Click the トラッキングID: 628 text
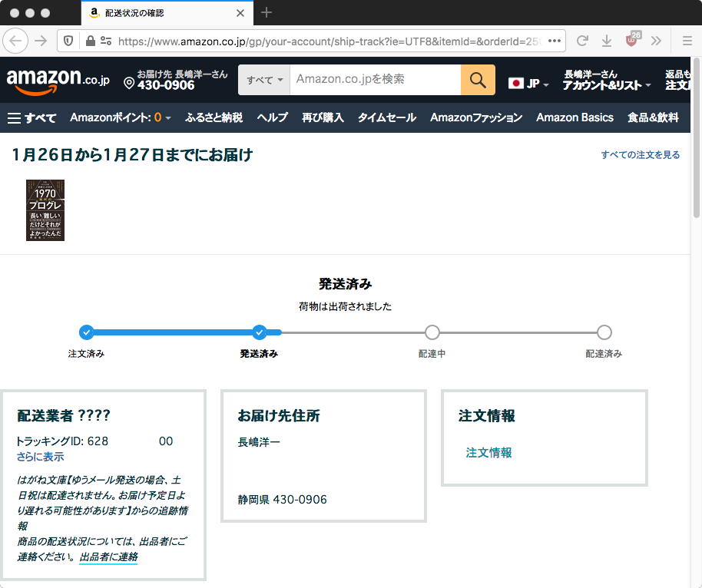Screen dimensions: 702x588 coord(62,441)
